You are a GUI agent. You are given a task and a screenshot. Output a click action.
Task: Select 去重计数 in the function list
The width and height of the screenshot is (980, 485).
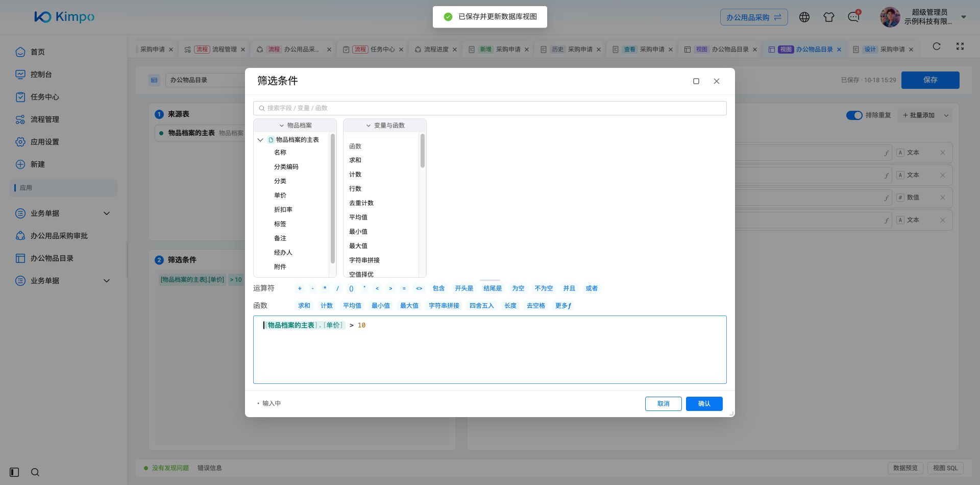[x=361, y=203]
